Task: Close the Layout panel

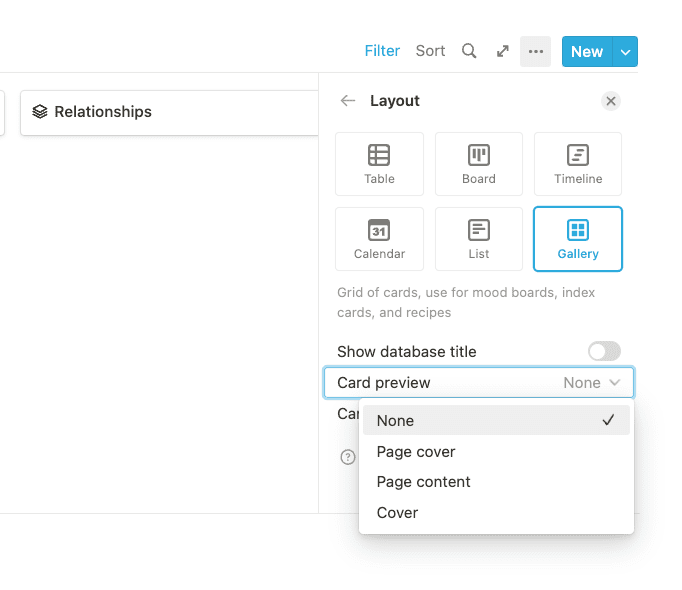Action: coord(611,101)
